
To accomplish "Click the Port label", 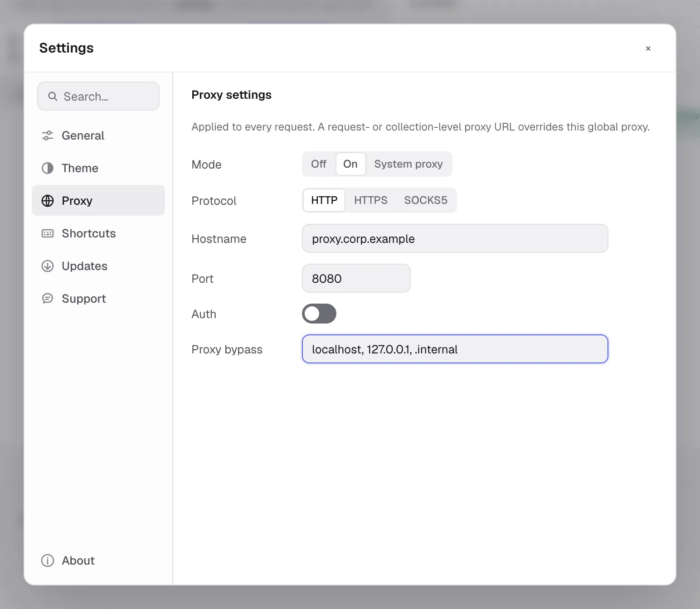I will pos(202,279).
